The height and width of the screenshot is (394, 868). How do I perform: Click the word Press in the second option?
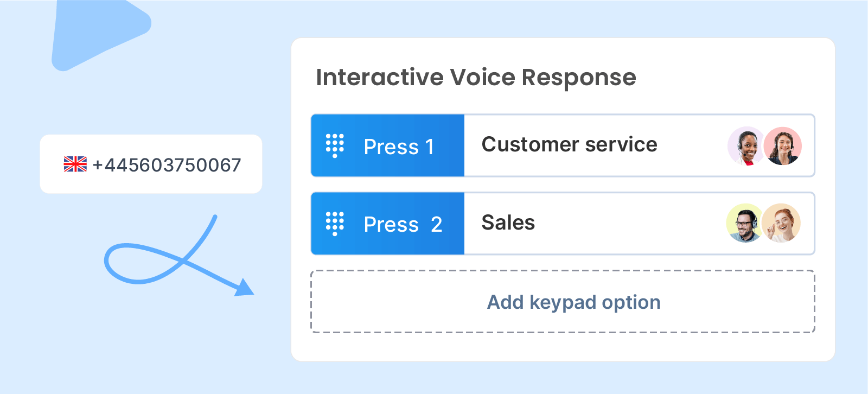click(x=391, y=225)
